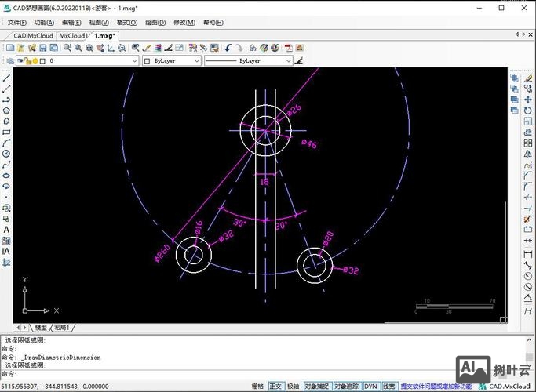
Task: Toggle 对象捕捉 object snap
Action: [x=315, y=387]
